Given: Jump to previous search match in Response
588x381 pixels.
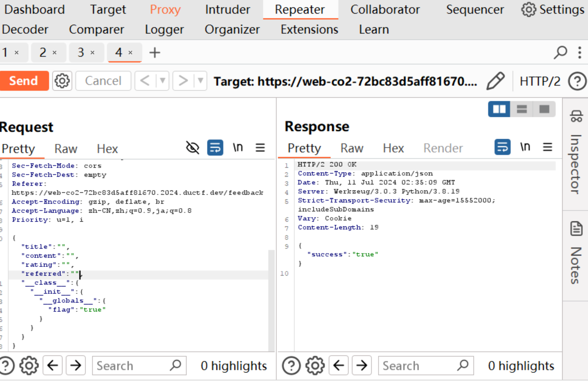Looking at the screenshot, I should (x=339, y=365).
